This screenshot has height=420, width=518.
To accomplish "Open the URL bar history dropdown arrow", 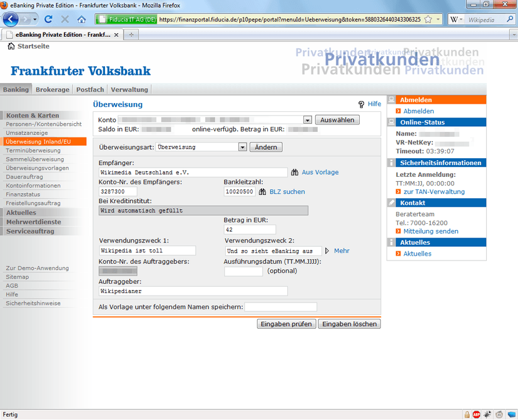I will (438, 19).
